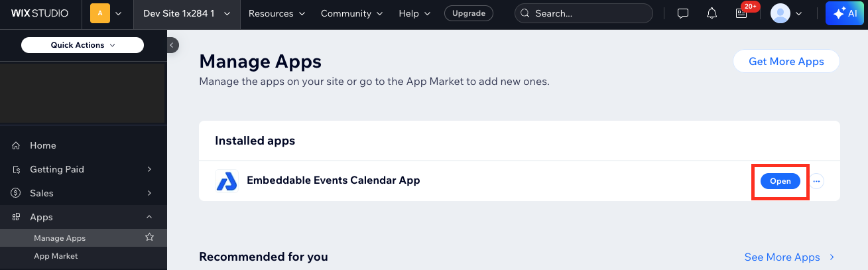Open the user avatar account dropdown
Image resolution: width=868 pixels, height=270 pixels.
[786, 13]
